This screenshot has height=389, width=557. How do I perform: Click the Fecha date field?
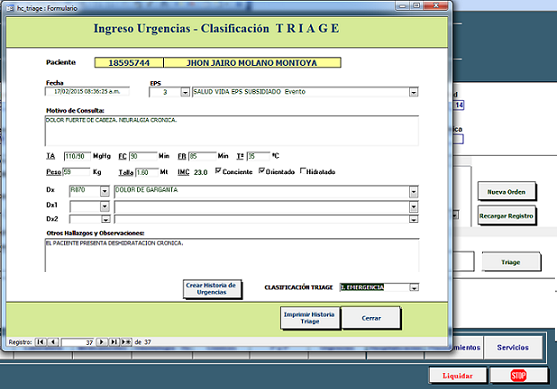[87, 92]
